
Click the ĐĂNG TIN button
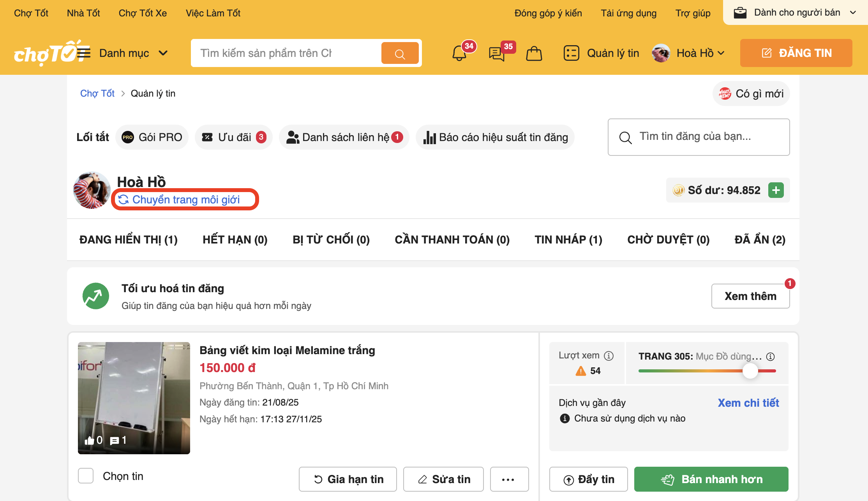(x=796, y=53)
